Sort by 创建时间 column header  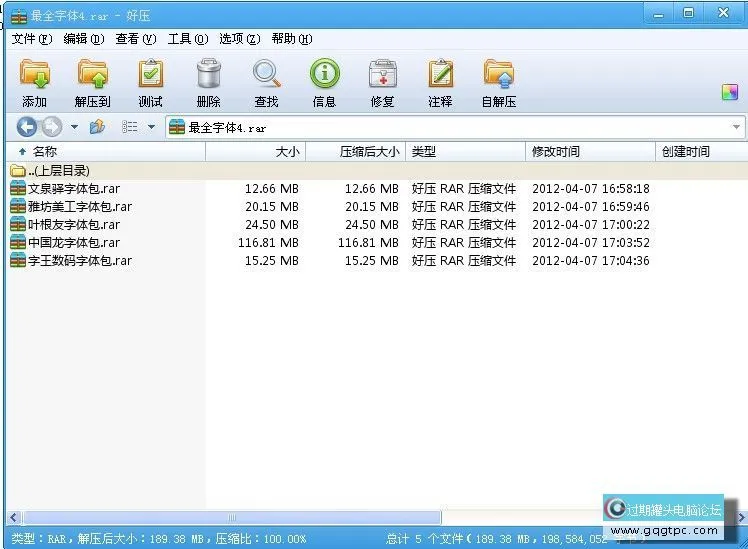(x=701, y=152)
